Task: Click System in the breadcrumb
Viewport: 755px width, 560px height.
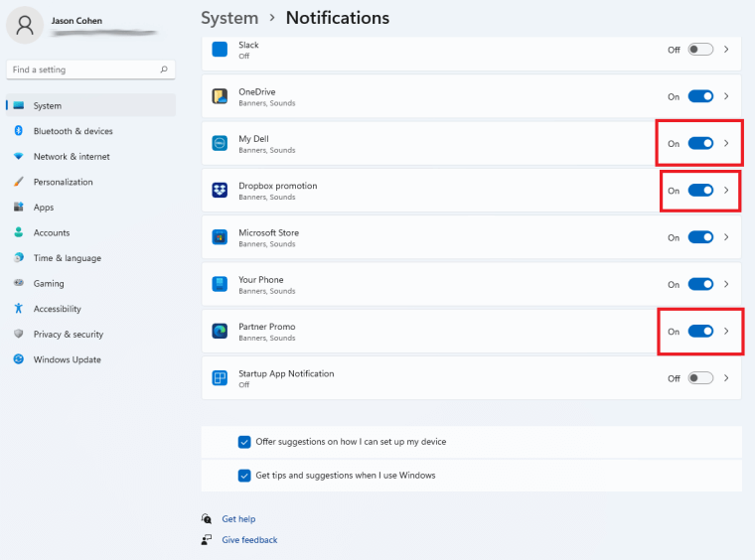Action: pyautogui.click(x=229, y=18)
